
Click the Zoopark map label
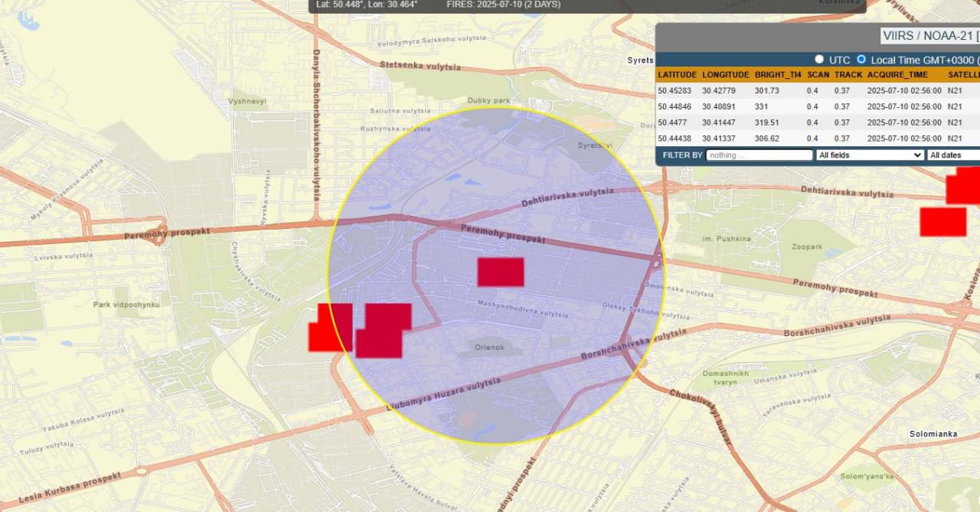pos(807,247)
